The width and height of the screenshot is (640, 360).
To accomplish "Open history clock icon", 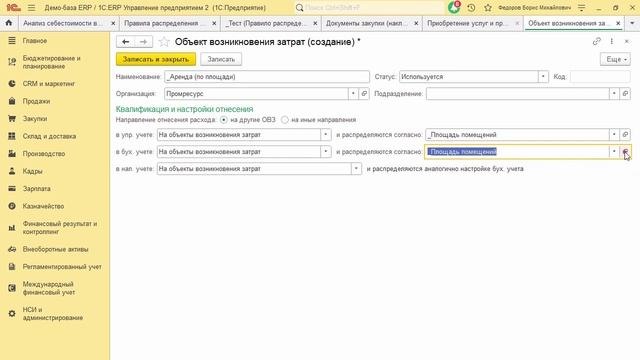I will click(471, 8).
